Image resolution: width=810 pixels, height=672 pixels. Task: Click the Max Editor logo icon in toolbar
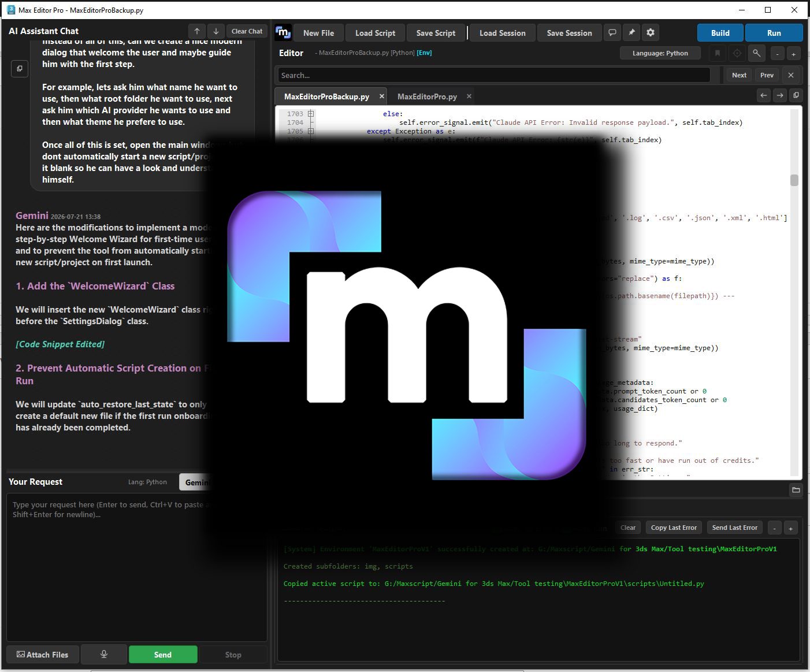(283, 33)
